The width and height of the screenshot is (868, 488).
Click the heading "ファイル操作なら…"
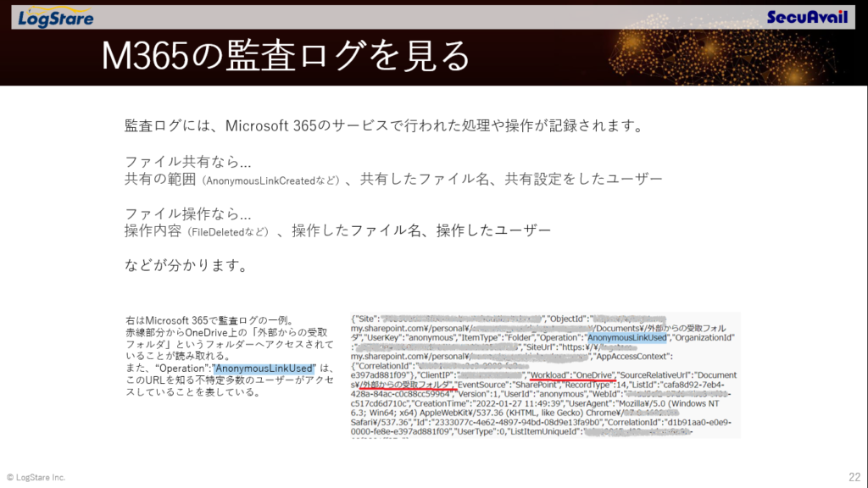pos(187,213)
